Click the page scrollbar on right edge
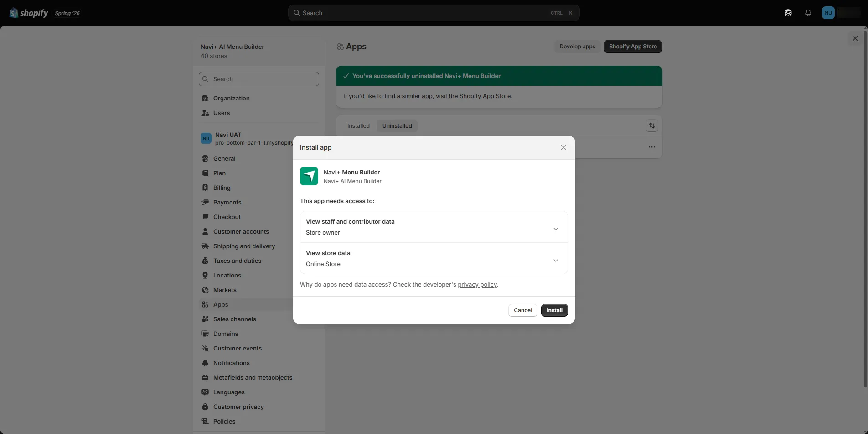This screenshot has width=868, height=434. point(866,210)
